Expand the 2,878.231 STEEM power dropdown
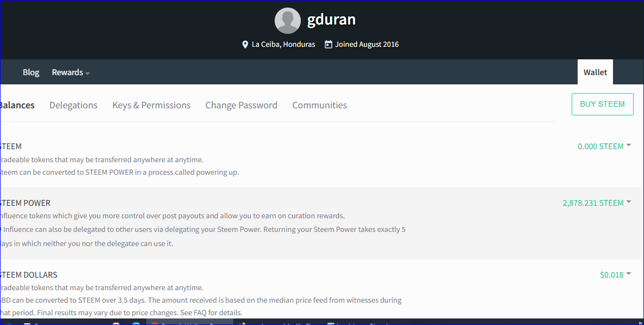The height and width of the screenshot is (325, 644). [x=597, y=203]
